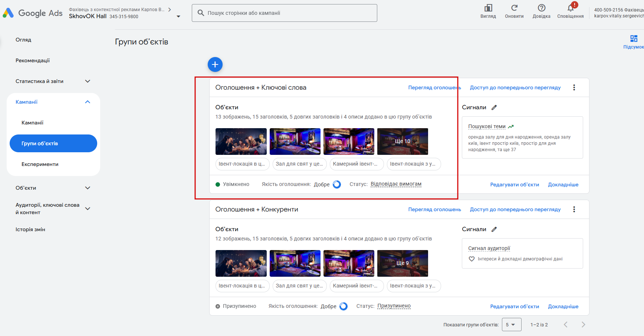Viewport: 644px width, 336px height.
Task: Click the Івент-локація з у… chip in Ключові слова group
Action: click(x=414, y=164)
